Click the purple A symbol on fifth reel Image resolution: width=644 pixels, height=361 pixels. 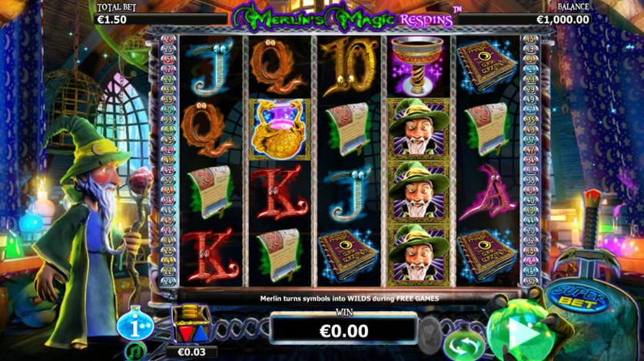pyautogui.click(x=487, y=192)
